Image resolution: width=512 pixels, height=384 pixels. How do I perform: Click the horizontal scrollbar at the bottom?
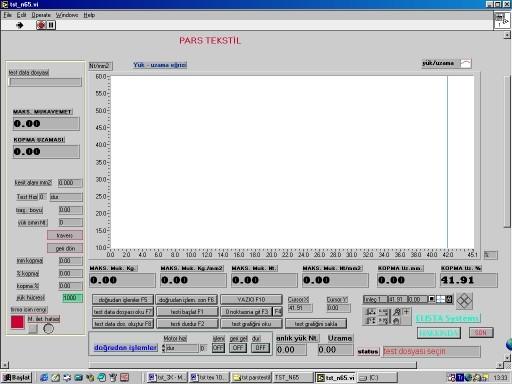click(x=252, y=365)
